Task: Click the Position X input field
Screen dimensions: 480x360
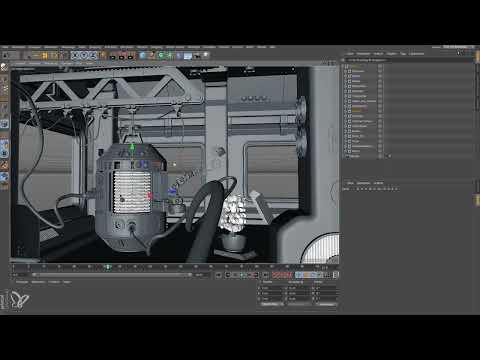Action: [273, 288]
